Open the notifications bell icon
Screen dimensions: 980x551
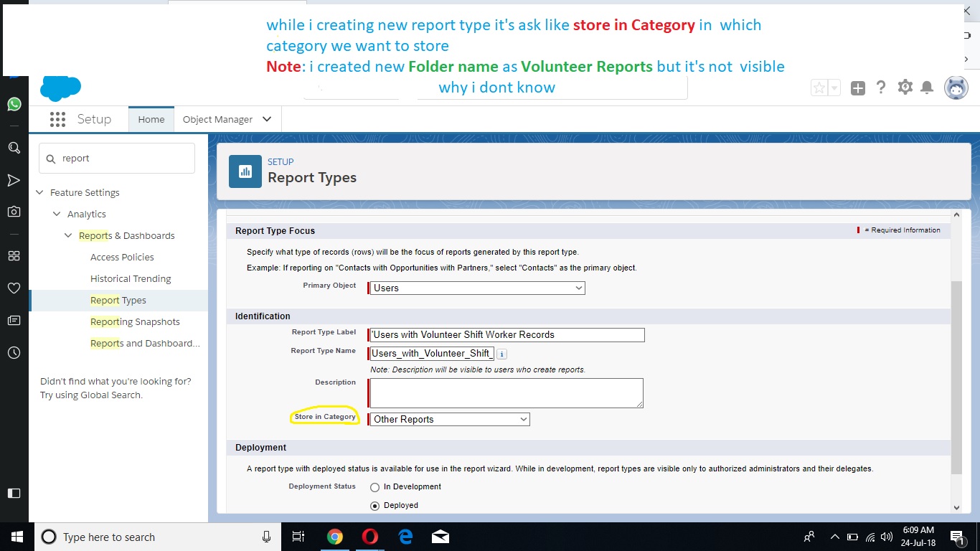pyautogui.click(x=927, y=88)
